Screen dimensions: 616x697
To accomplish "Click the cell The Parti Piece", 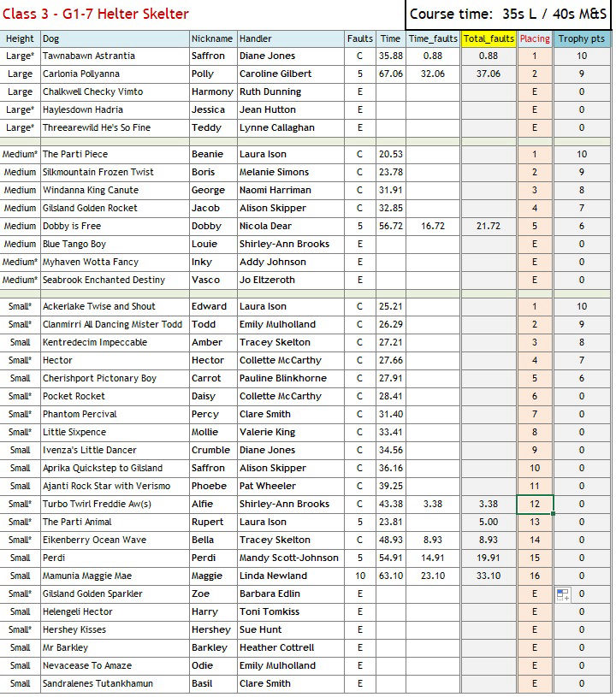I will coord(115,154).
